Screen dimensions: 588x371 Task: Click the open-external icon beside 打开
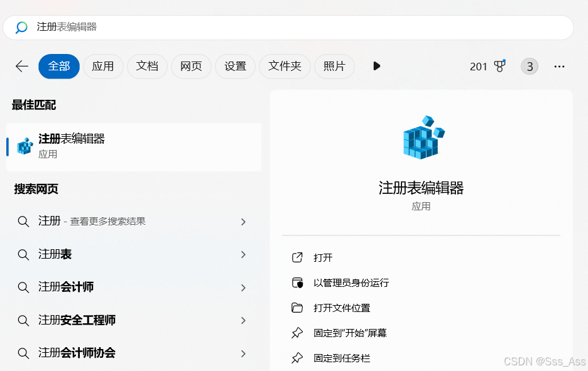pyautogui.click(x=297, y=257)
